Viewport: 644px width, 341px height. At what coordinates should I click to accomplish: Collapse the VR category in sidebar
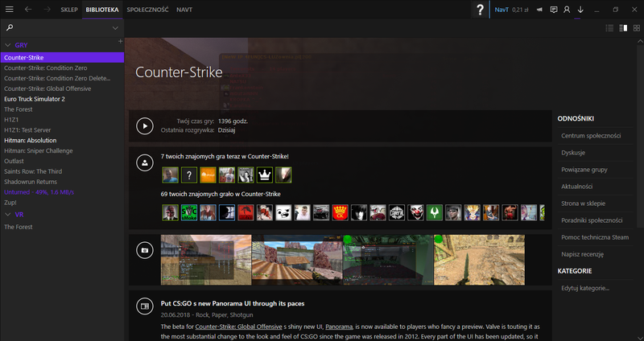tap(8, 215)
